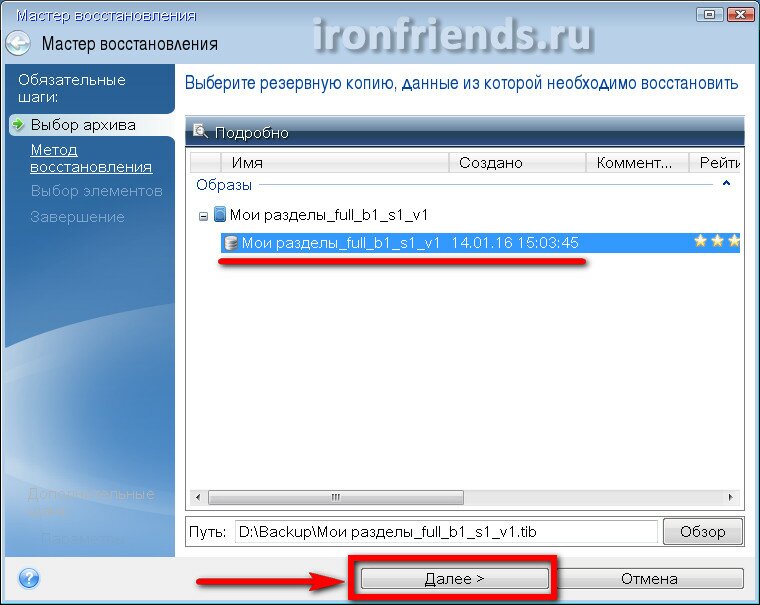The width and height of the screenshot is (760, 605).
Task: Click the Обзор browse button
Action: [702, 532]
